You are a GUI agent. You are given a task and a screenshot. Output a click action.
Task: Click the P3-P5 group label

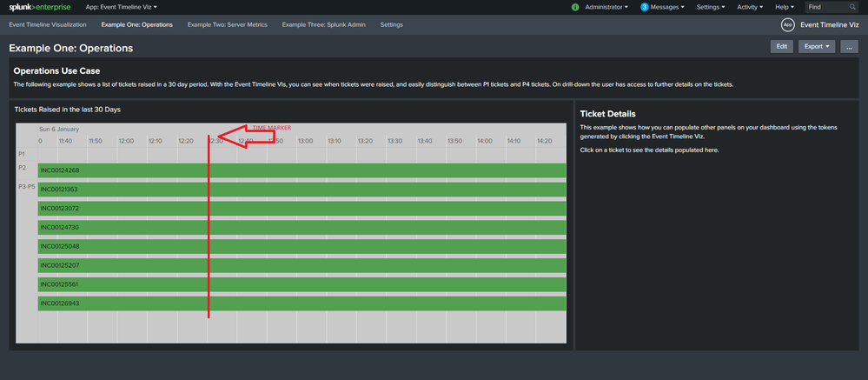pos(27,187)
